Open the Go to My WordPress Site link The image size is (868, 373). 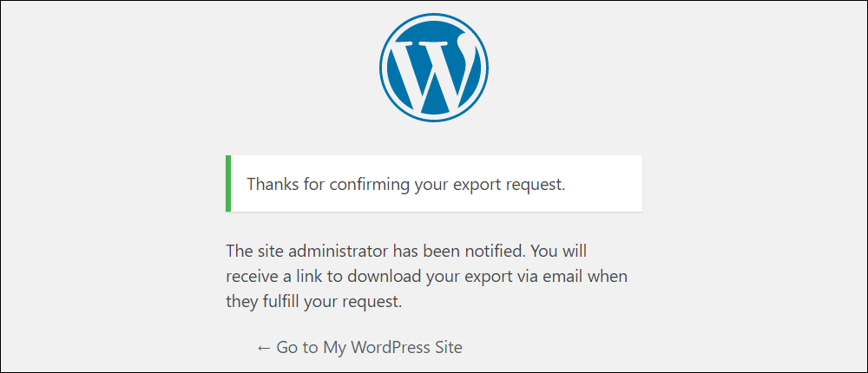click(x=359, y=348)
